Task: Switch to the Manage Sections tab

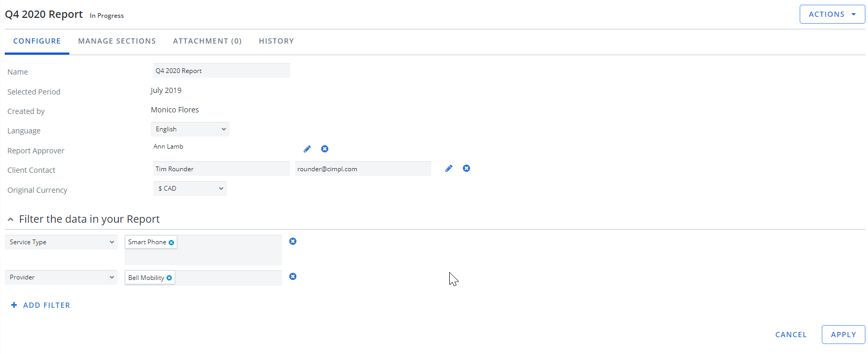Action: tap(117, 41)
